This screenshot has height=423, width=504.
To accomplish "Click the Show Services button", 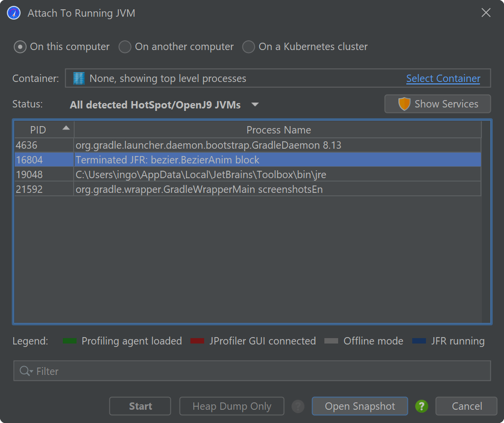I will [437, 104].
